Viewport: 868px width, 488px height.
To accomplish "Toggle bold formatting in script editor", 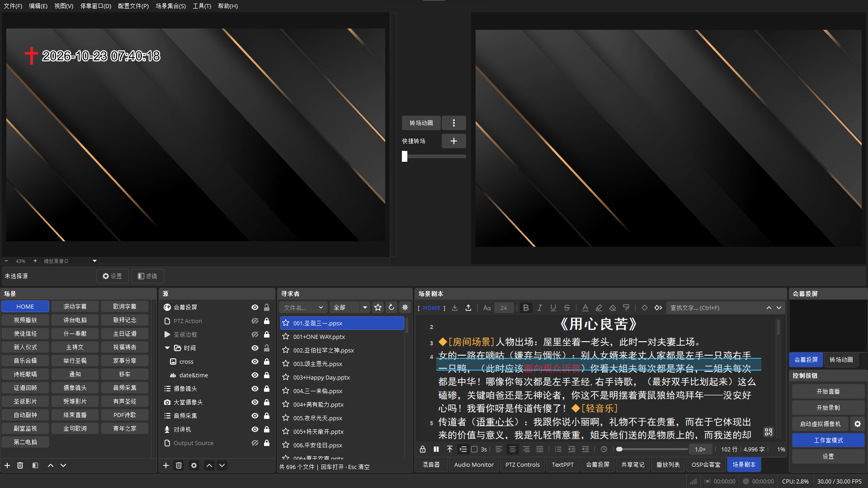I will point(526,308).
